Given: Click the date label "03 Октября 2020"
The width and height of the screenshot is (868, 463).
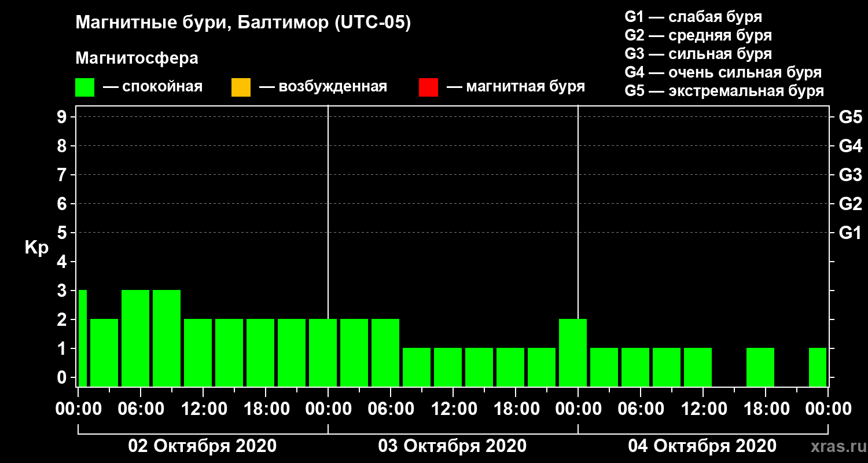Looking at the screenshot, I should (453, 446).
